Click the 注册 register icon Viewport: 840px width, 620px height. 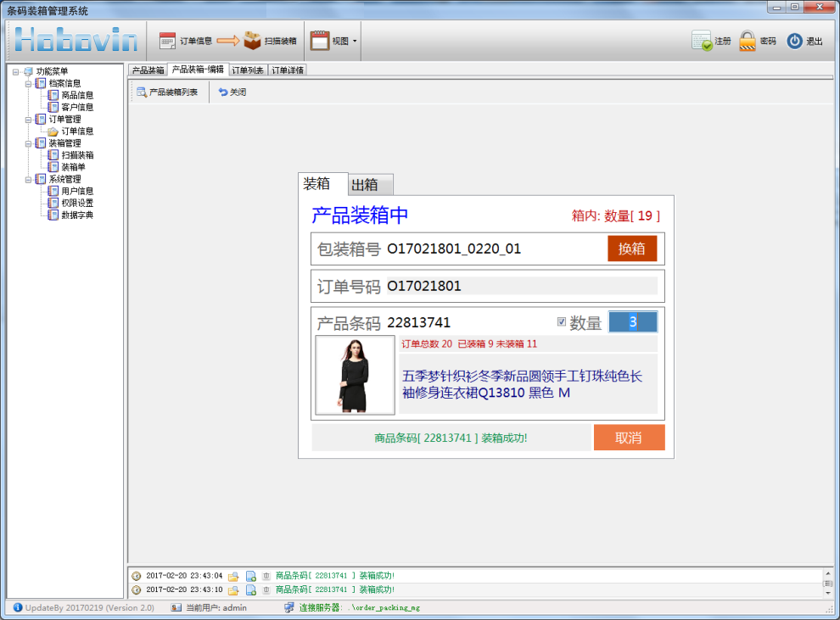click(702, 41)
